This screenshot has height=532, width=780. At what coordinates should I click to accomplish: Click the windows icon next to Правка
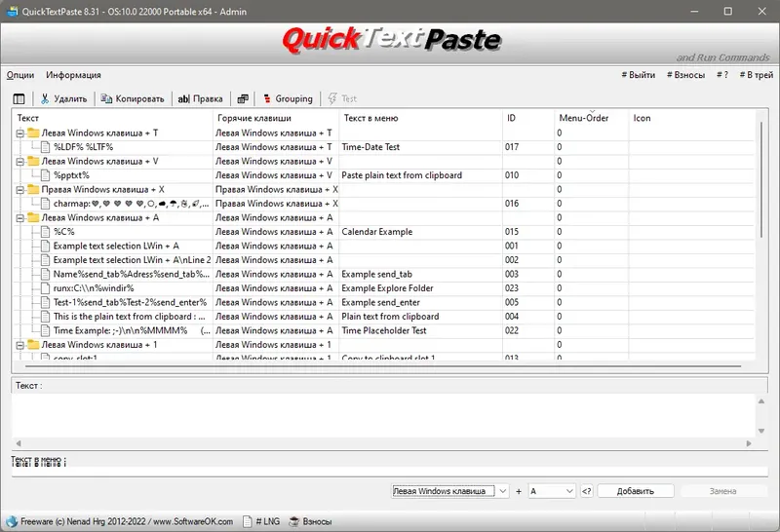tap(243, 99)
